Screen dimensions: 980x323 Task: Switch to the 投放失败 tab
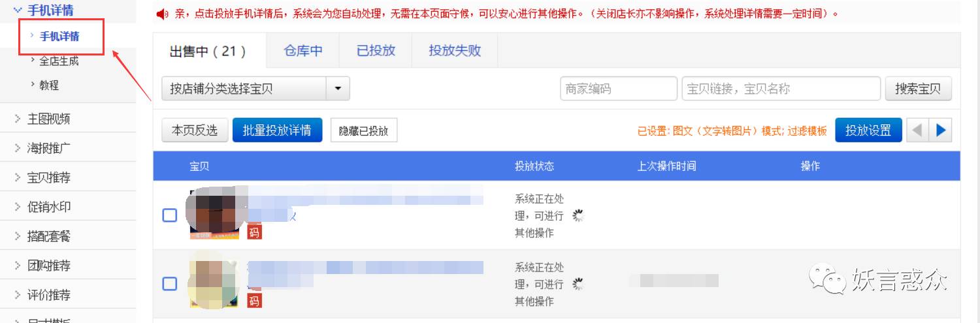pyautogui.click(x=455, y=50)
